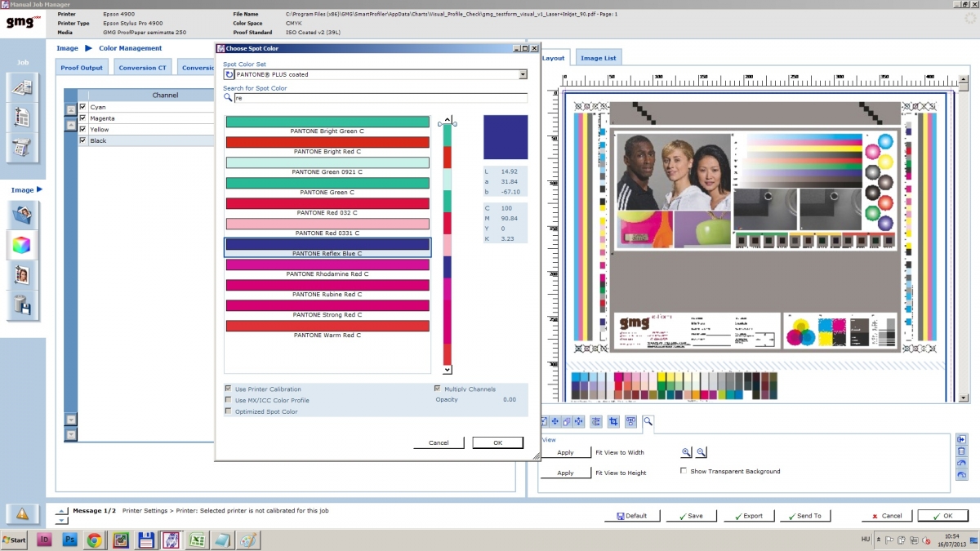
Task: Switch to the Proof Output tab
Action: (82, 68)
